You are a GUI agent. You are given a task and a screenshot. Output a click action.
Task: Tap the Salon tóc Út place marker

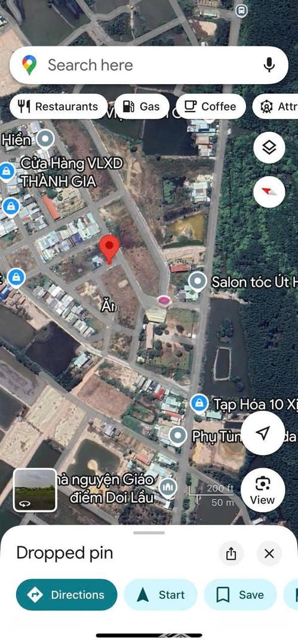tap(198, 282)
